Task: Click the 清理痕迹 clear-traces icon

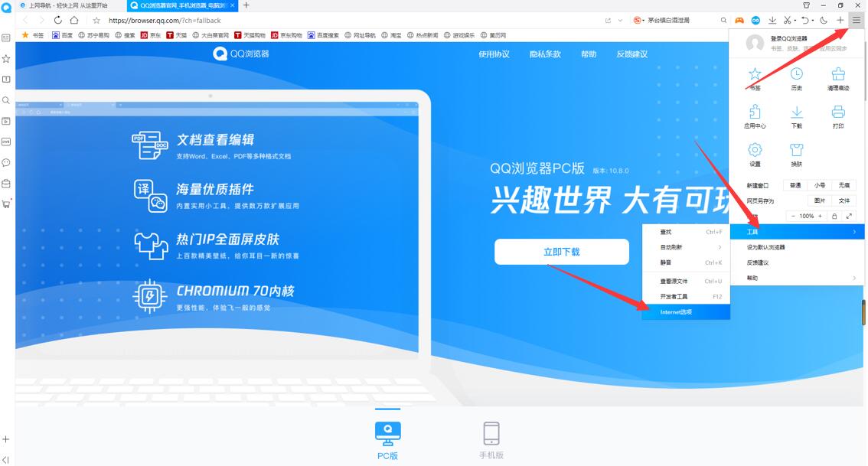Action: (837, 77)
